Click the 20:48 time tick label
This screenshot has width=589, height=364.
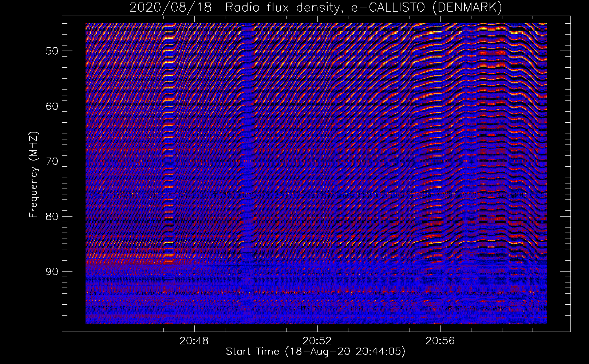click(194, 341)
